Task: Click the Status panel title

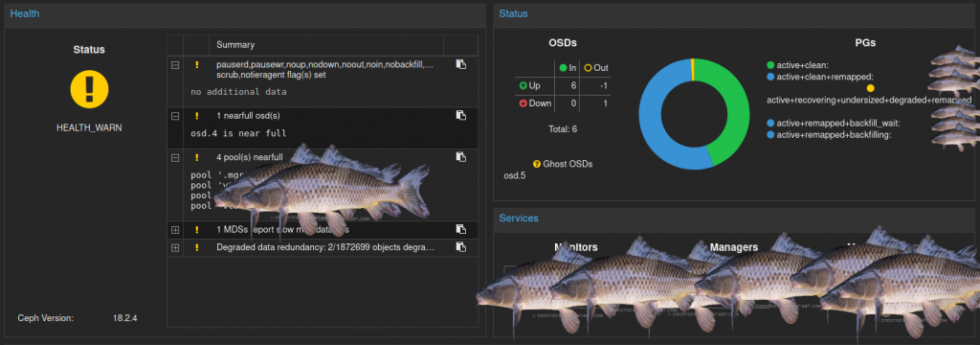Action: click(513, 13)
